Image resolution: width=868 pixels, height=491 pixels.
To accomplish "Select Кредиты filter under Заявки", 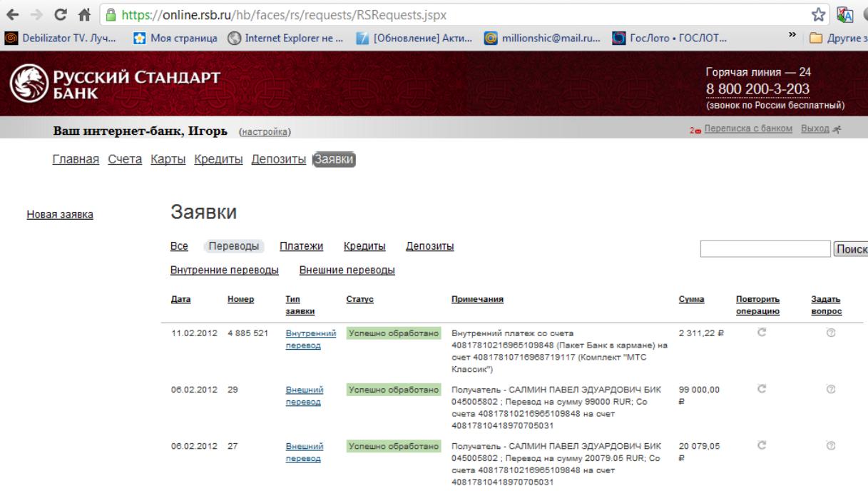I will (x=364, y=246).
